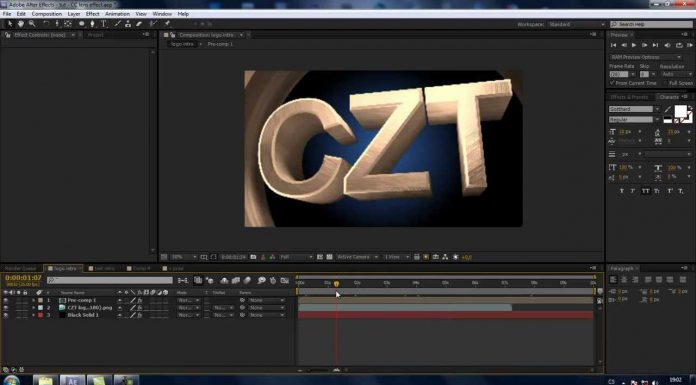This screenshot has width=696, height=385.
Task: Toggle Faux Bold text style button
Action: pyautogui.click(x=621, y=191)
